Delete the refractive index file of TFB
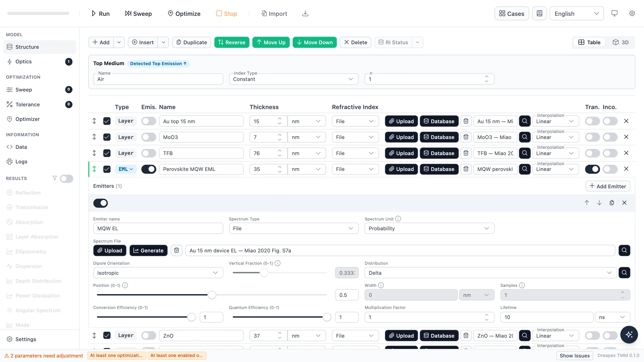644x362 pixels. (466, 153)
